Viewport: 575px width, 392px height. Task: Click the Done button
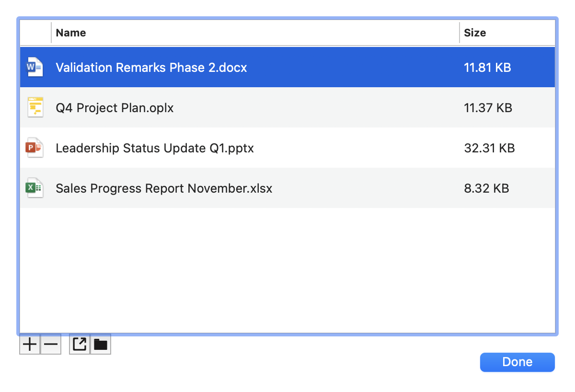[517, 362]
